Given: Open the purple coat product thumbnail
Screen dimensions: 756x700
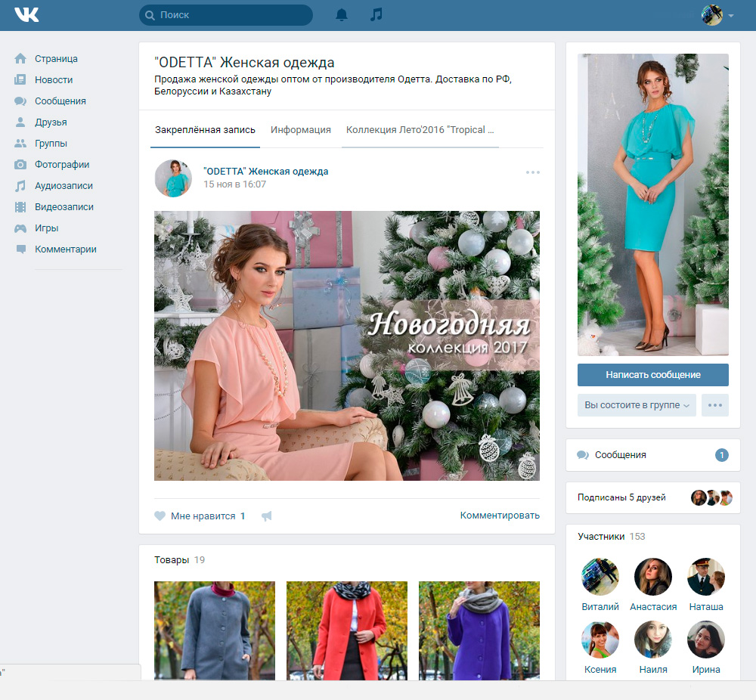Looking at the screenshot, I should 479,630.
